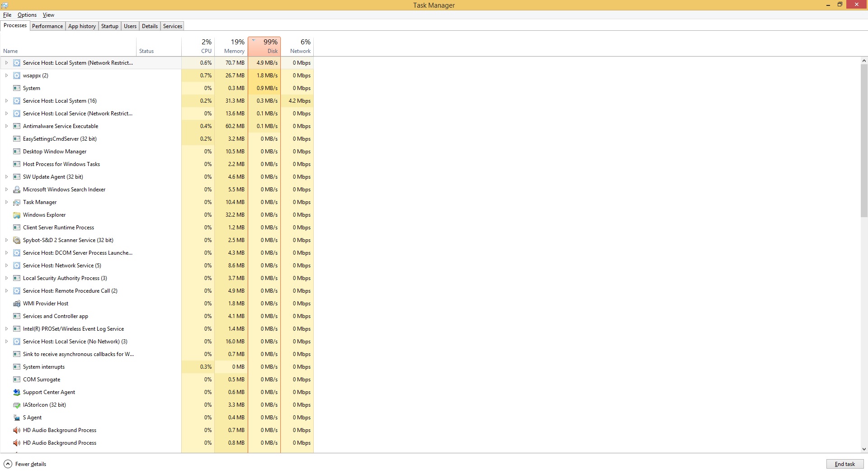Sort by the Disk column header

click(x=264, y=46)
